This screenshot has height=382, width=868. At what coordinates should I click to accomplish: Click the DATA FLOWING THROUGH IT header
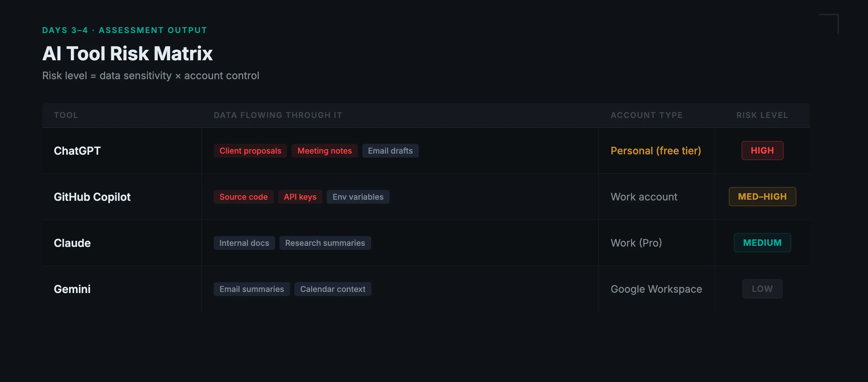[278, 115]
